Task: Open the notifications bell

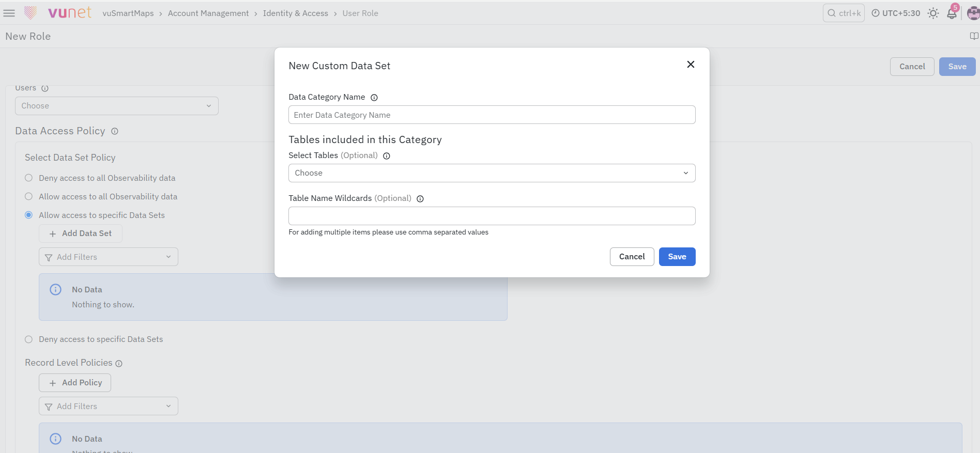Action: click(952, 13)
